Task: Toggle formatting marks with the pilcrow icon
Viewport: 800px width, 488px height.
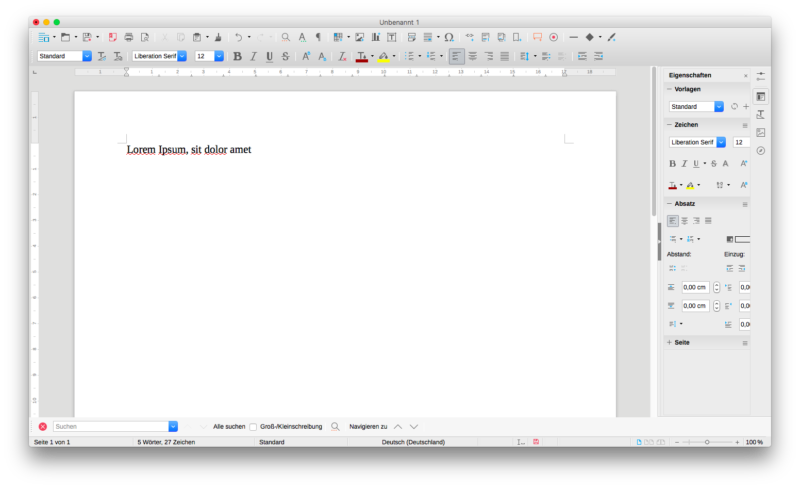Action: click(x=318, y=37)
